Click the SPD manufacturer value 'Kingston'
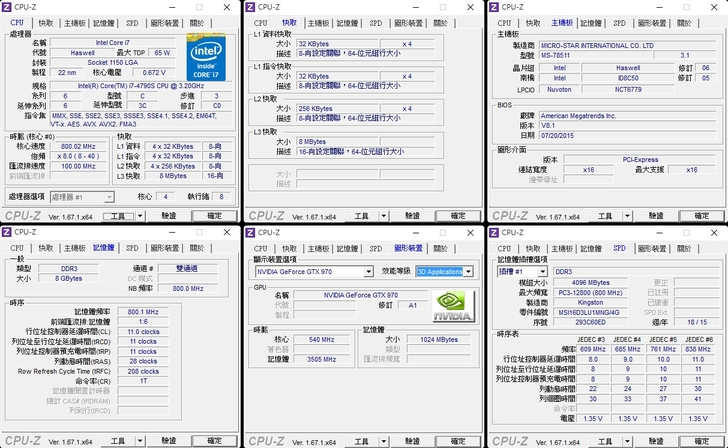 (590, 302)
